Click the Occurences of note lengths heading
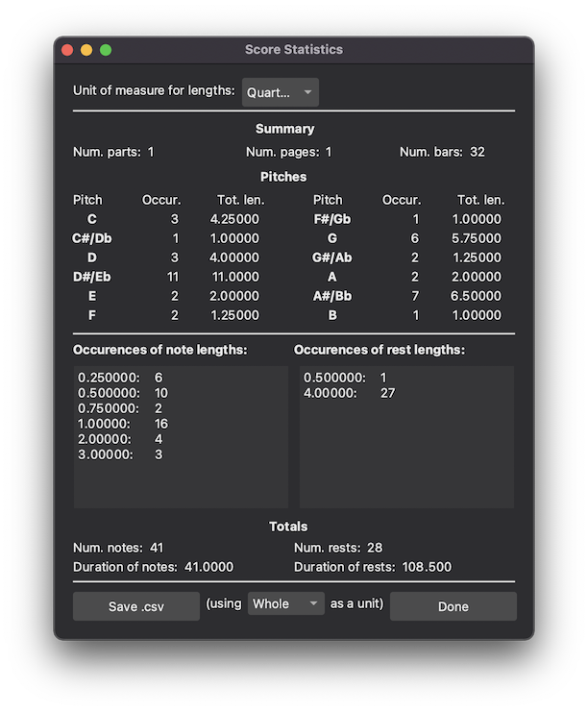Viewport: 588px width, 711px height. (x=159, y=350)
